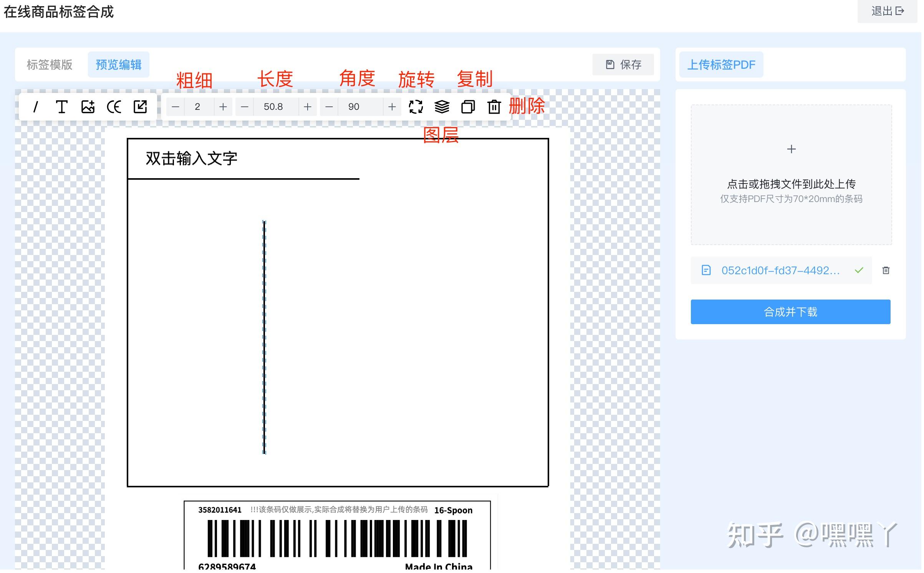Select the 预览编辑 tab
Screen dimensions: 924x573
click(118, 65)
